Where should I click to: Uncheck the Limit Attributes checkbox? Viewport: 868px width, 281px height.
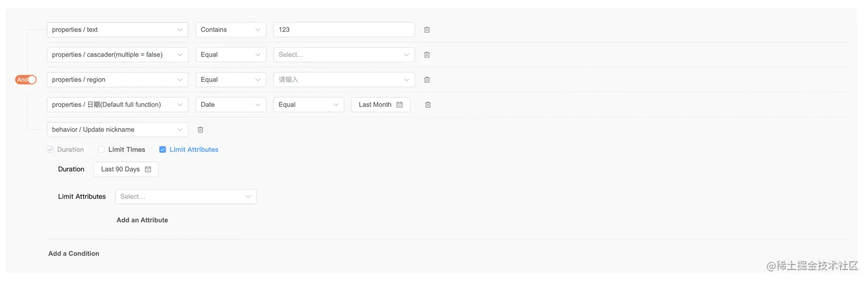[162, 150]
